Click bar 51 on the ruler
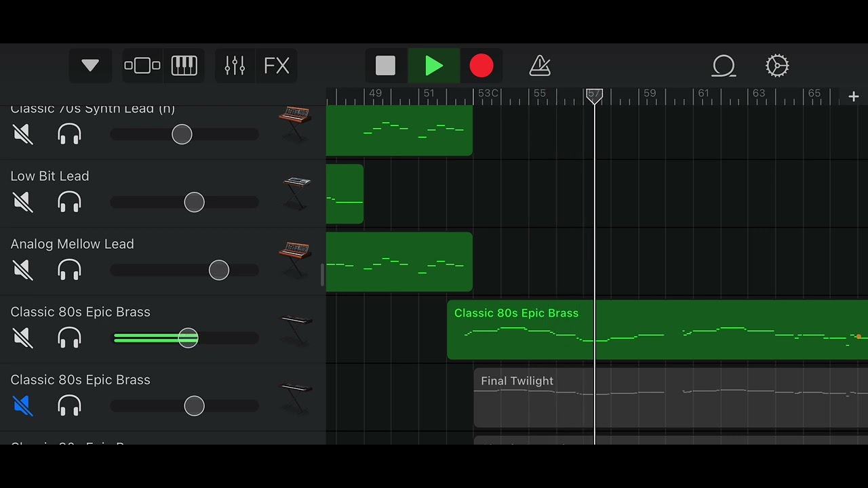Screen dimensions: 868x488 click(429, 94)
